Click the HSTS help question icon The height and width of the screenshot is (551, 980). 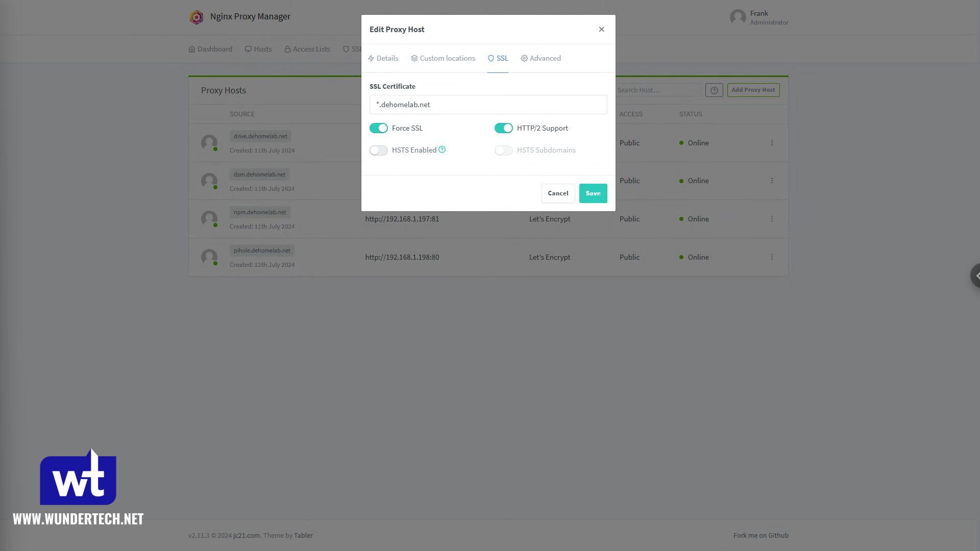coord(442,149)
